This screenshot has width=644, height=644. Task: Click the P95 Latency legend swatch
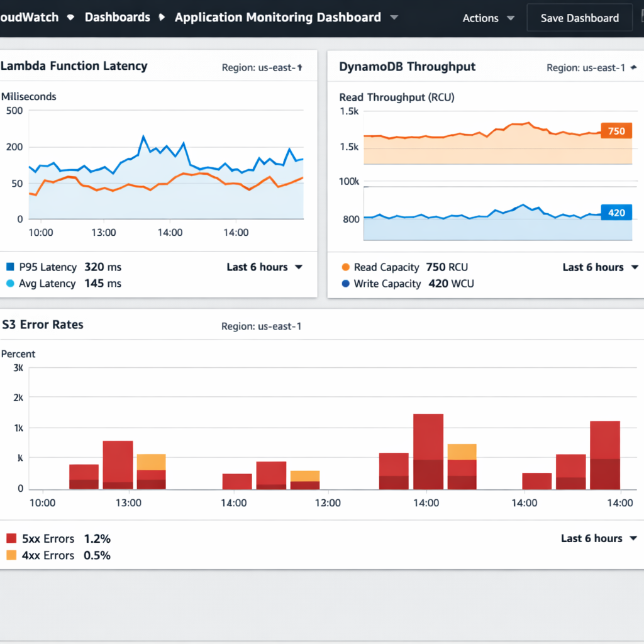(x=10, y=267)
